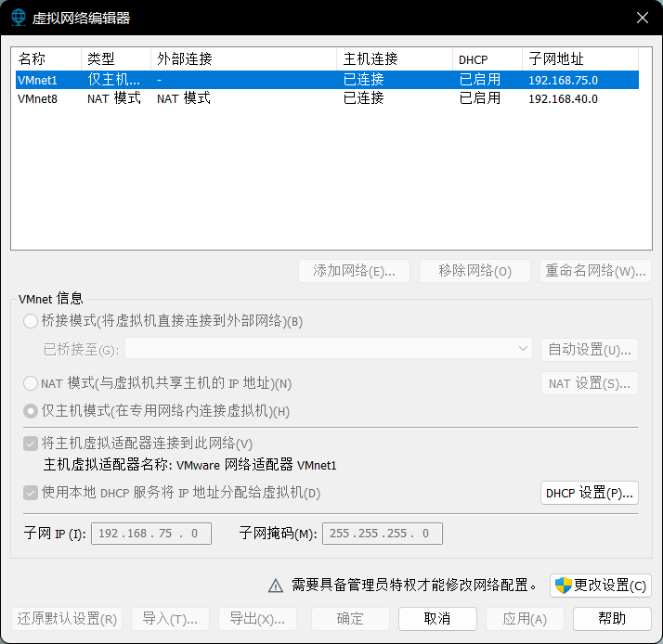Viewport: 663px width, 644px height.
Task: Click 已连接 host cell for VMnet1
Action: click(364, 80)
